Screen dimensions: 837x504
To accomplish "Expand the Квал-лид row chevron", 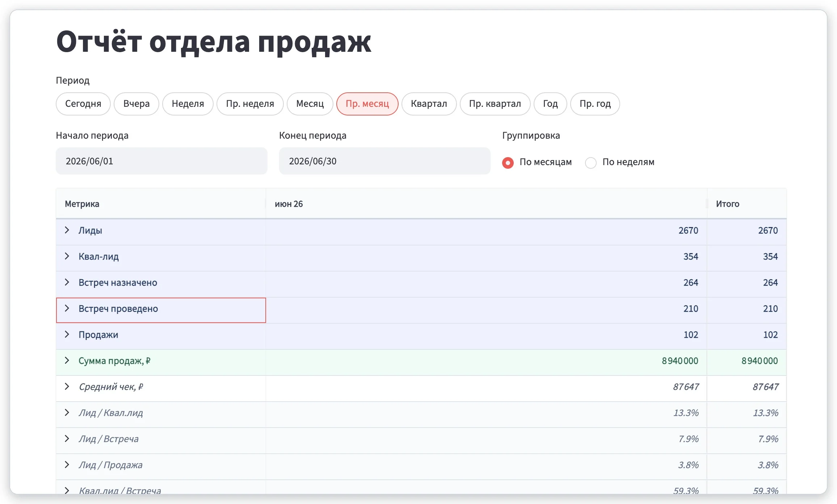I will [67, 256].
